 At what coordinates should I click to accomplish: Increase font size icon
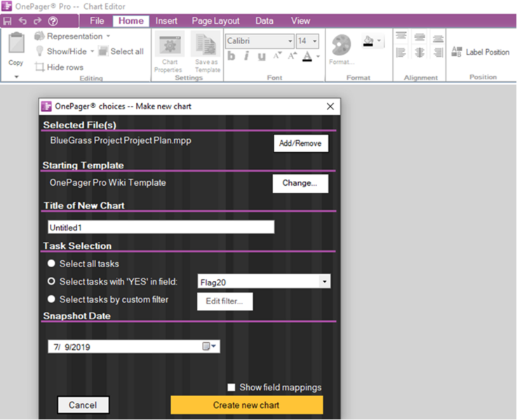pos(293,55)
